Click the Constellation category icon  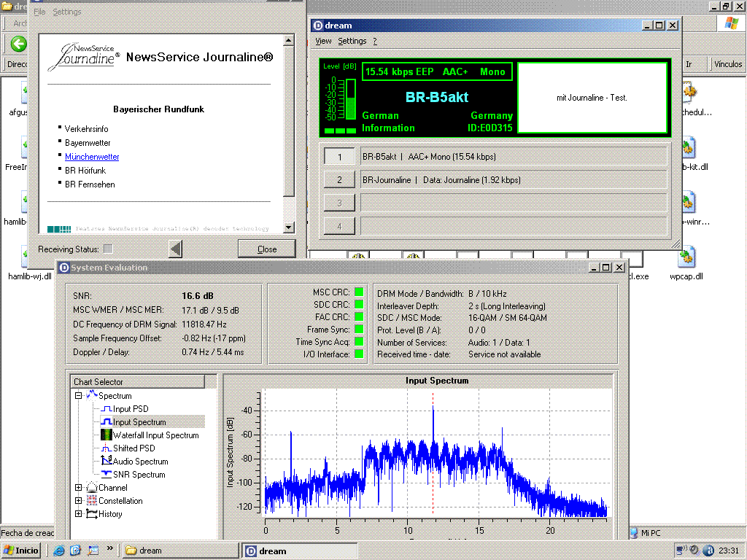click(x=91, y=500)
